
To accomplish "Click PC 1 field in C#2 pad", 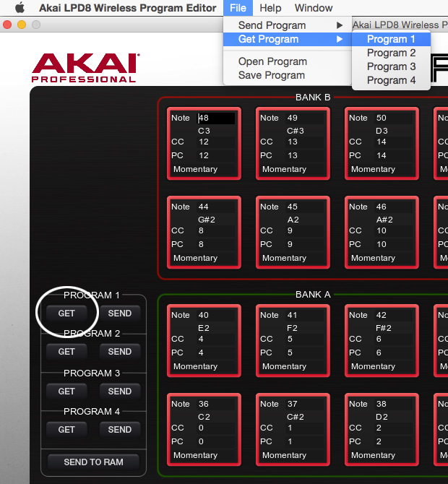I will pyautogui.click(x=305, y=441).
